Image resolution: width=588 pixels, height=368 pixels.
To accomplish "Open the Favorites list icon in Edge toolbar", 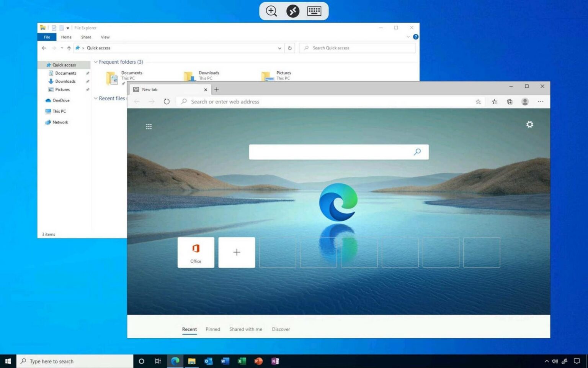I will [x=494, y=102].
